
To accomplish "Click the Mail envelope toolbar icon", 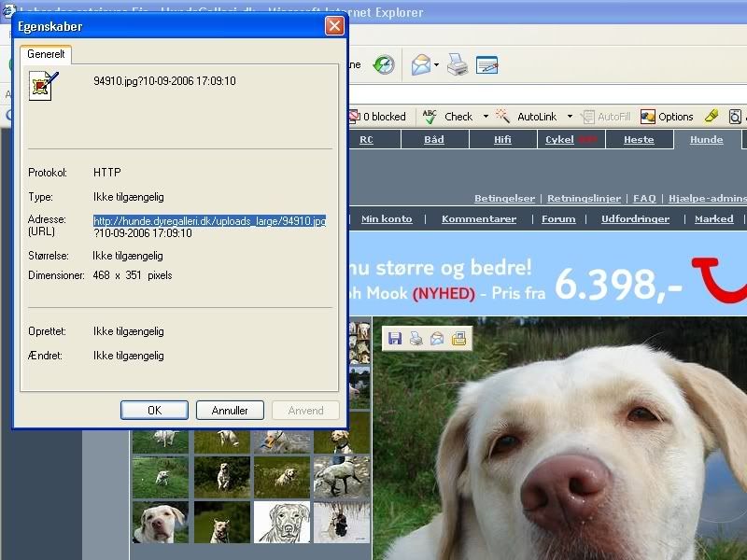I will pos(421,64).
